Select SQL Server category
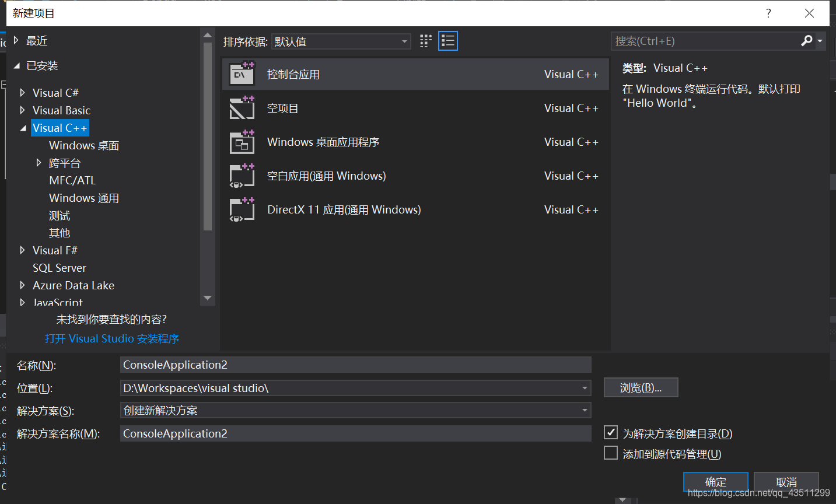Viewport: 836px width, 504px height. pos(60,268)
